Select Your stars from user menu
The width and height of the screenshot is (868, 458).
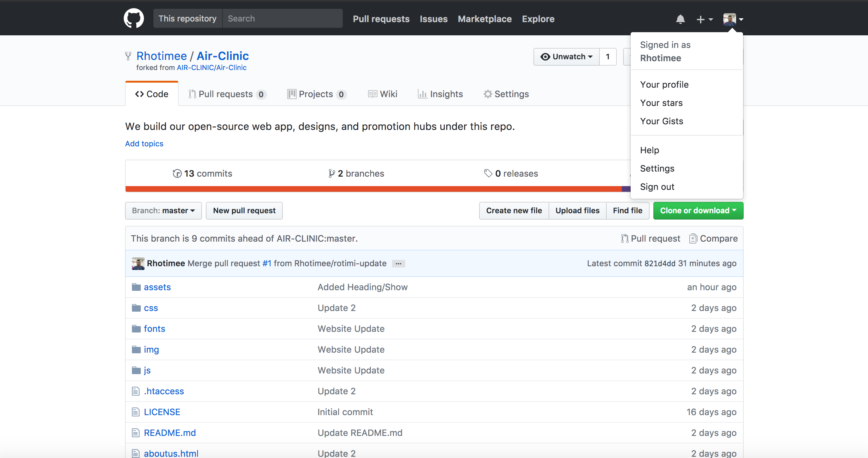(x=687, y=103)
